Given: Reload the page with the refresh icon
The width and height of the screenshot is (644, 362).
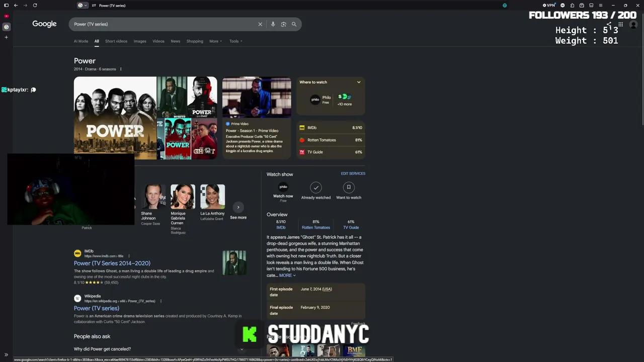Looking at the screenshot, I should click(35, 5).
